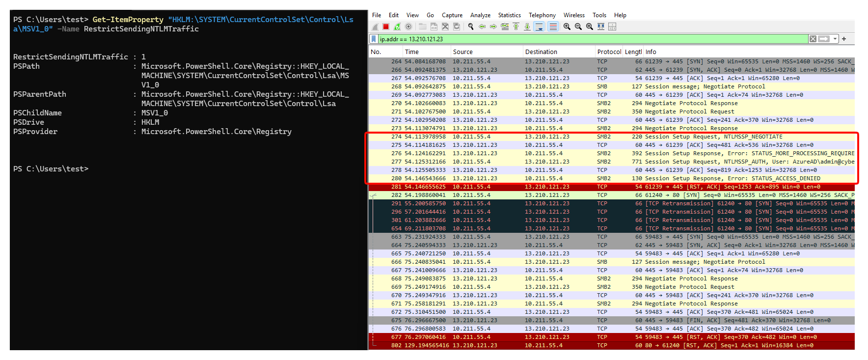Zoom out packet text size
Image resolution: width=868 pixels, height=360 pixels.
(578, 27)
